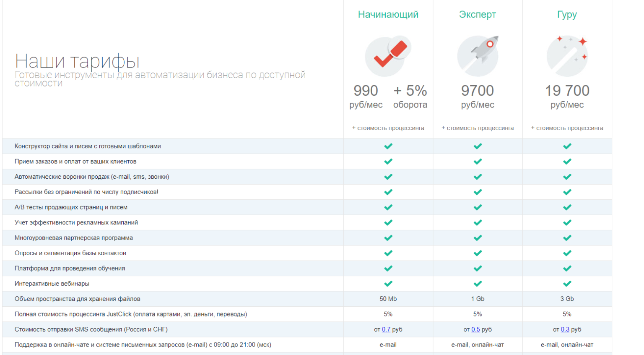The image size is (644, 355).
Task: Click the 1 Gb storage value
Action: pos(478,299)
